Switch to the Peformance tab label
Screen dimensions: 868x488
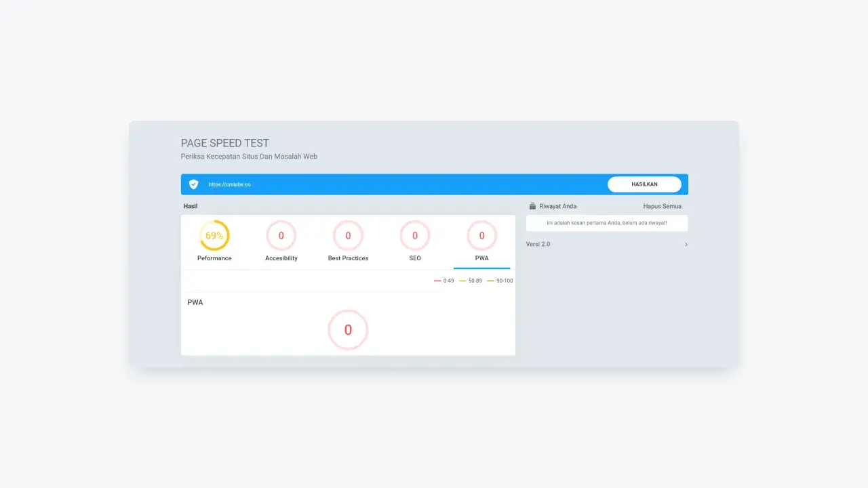214,258
